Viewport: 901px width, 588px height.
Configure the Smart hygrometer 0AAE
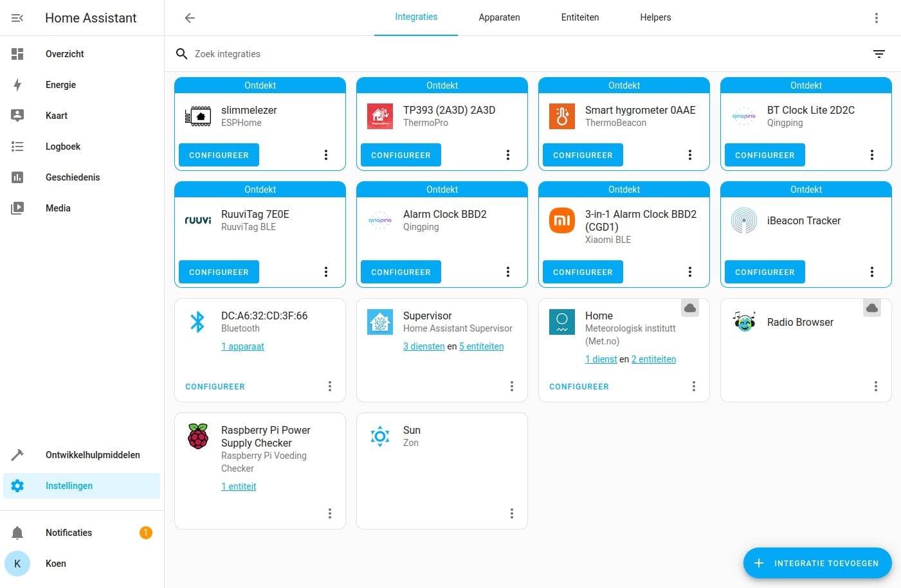tap(583, 155)
